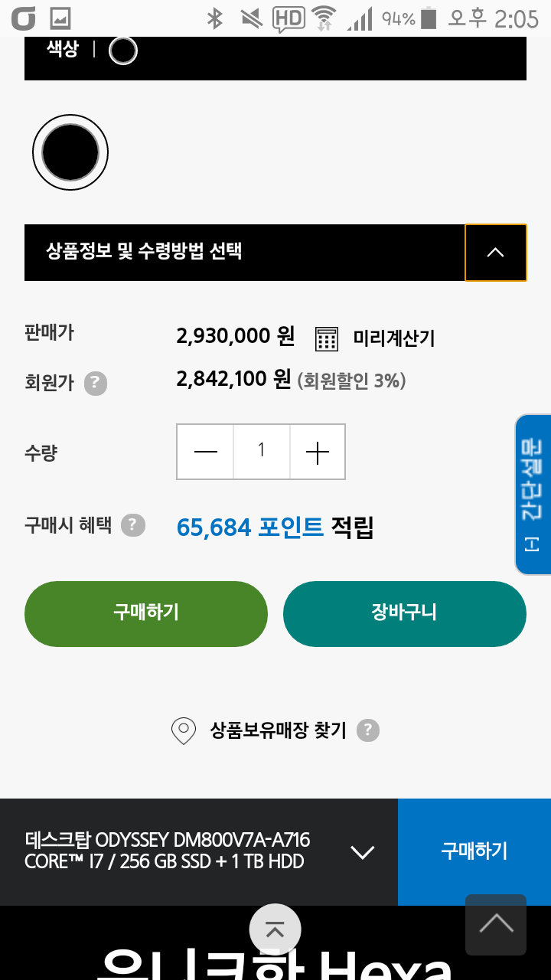Click the quantity number field
Screen dimensions: 551x980
tap(261, 452)
